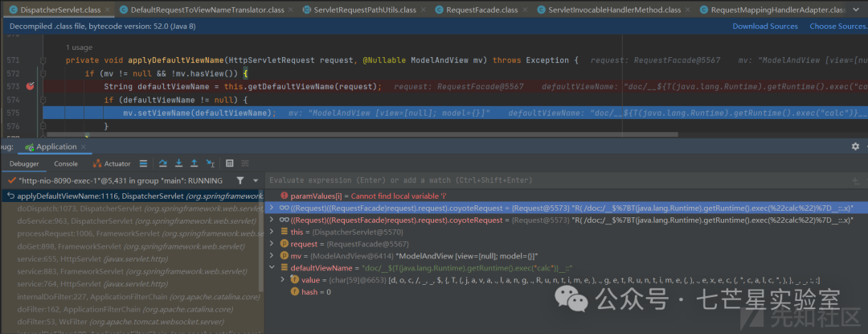The image size is (868, 334).
Task: Select the applyDefaultViewName:1116 stack frame
Action: [132, 196]
